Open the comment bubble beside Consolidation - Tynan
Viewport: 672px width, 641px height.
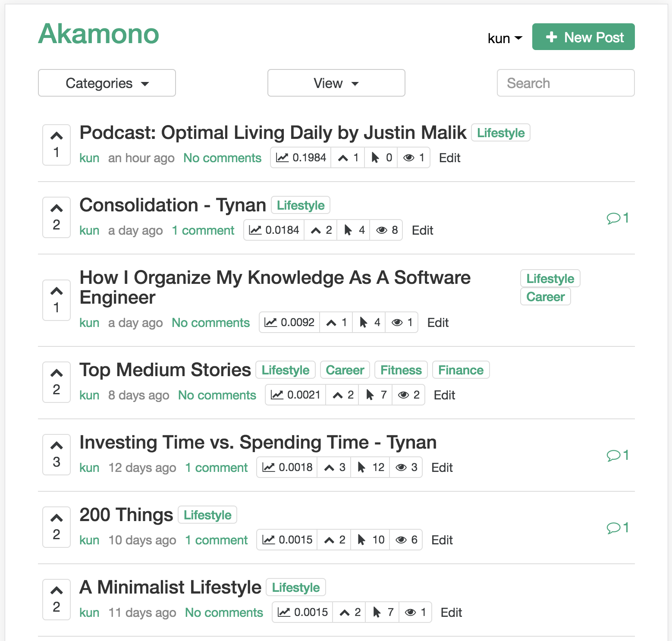point(613,218)
